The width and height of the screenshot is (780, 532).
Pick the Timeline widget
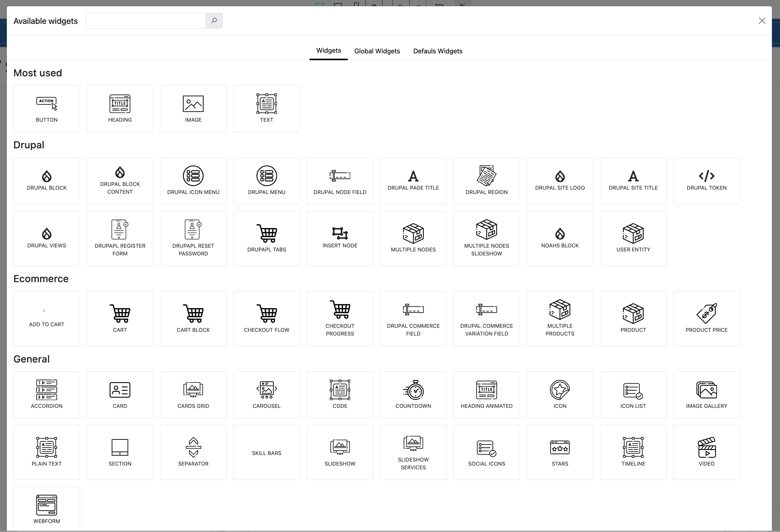point(633,453)
